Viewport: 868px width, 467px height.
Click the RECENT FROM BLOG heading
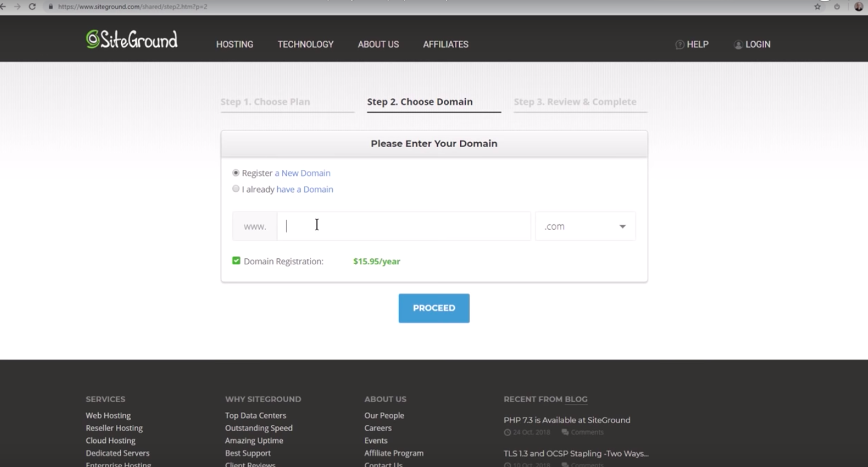(545, 399)
